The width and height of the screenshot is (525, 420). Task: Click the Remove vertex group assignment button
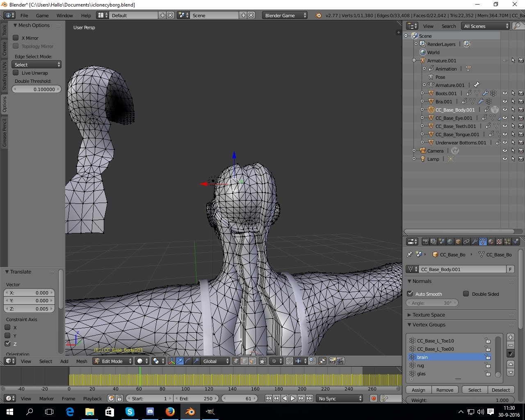tap(445, 390)
